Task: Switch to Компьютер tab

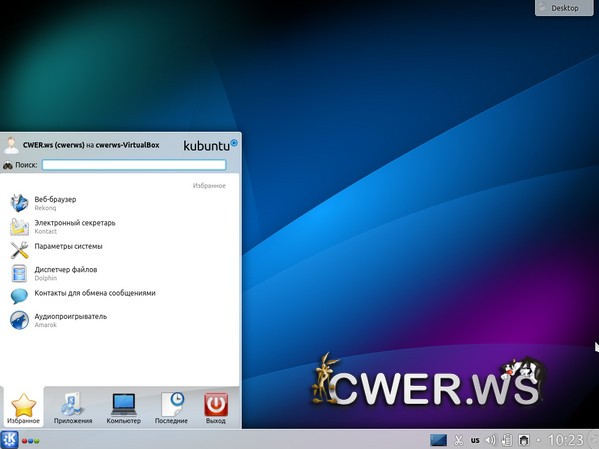Action: pos(123,408)
